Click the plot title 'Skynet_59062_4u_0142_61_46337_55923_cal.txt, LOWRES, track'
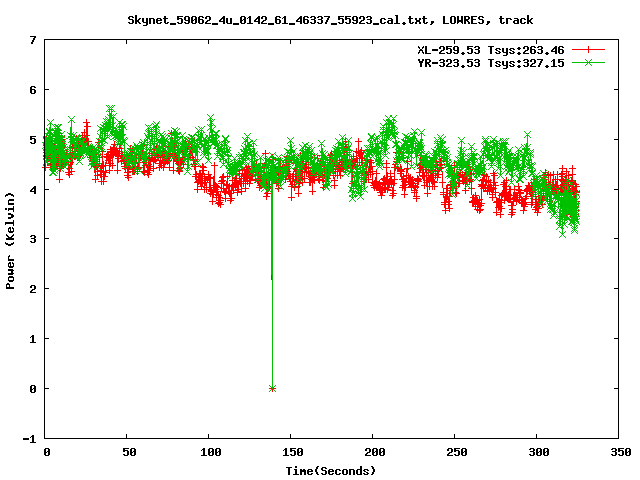The width and height of the screenshot is (640, 480). (330, 20)
